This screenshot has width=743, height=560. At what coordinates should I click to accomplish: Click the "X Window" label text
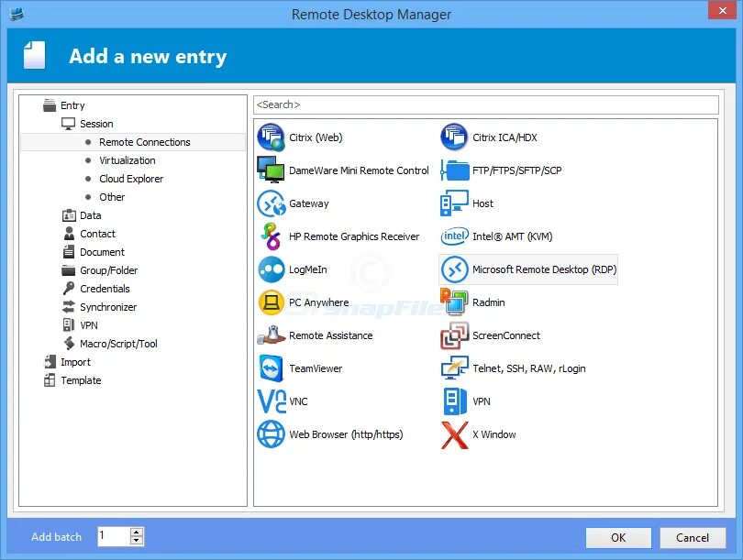(494, 434)
